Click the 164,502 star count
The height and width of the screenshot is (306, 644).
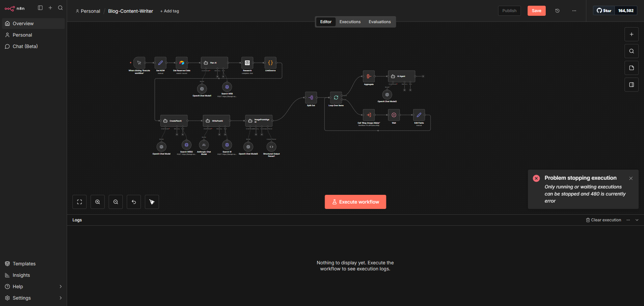pos(626,11)
